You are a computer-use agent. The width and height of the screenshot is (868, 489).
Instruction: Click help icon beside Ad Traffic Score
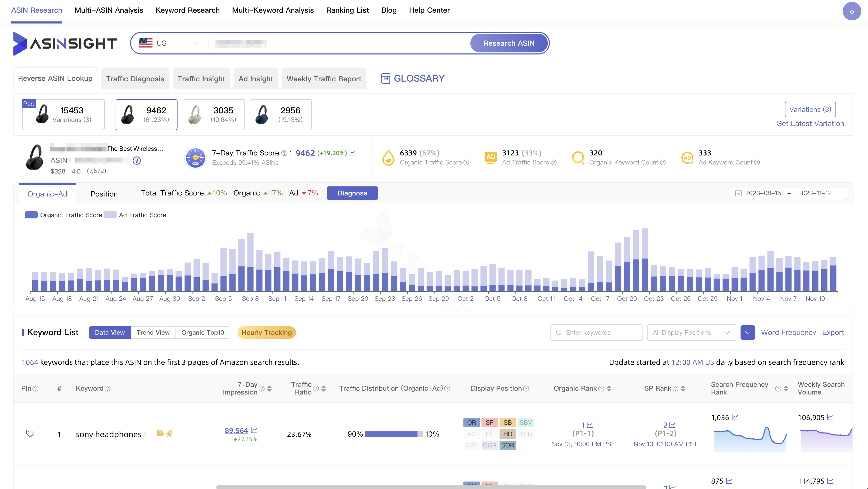point(553,163)
